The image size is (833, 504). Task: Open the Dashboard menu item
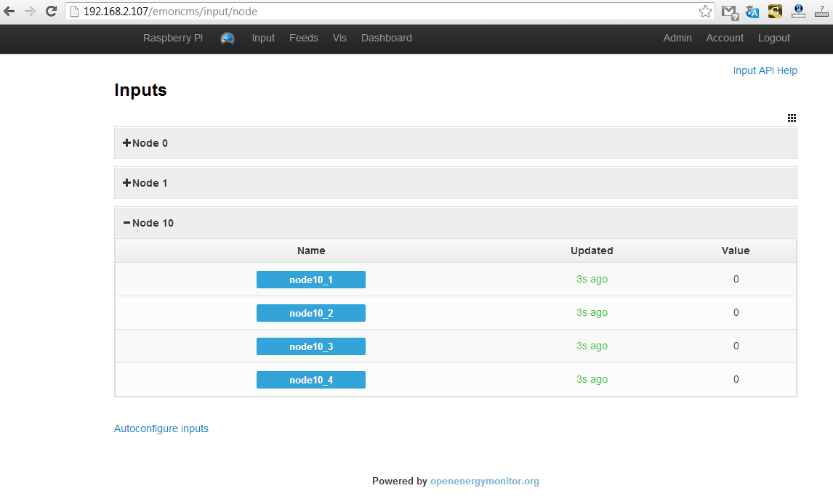tap(386, 38)
